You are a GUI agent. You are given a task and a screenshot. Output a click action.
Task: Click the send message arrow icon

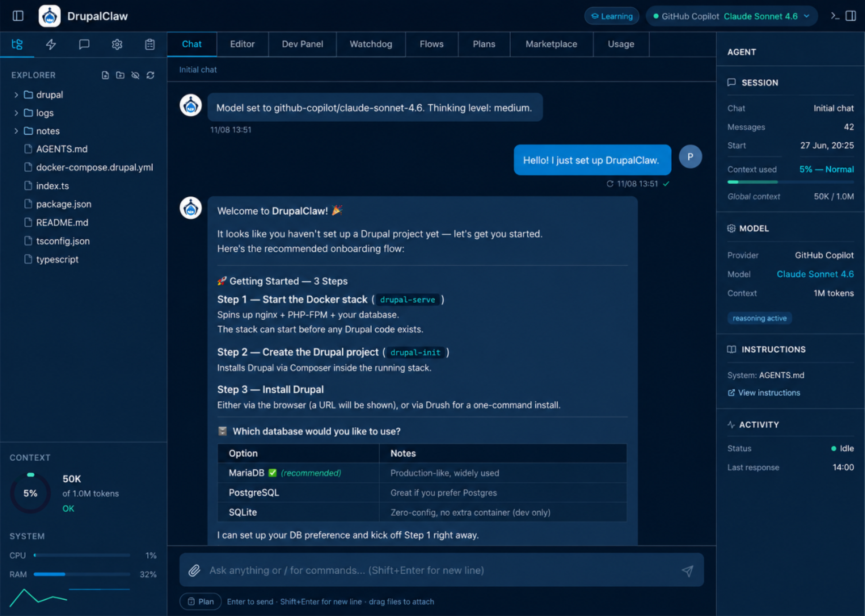(x=687, y=571)
